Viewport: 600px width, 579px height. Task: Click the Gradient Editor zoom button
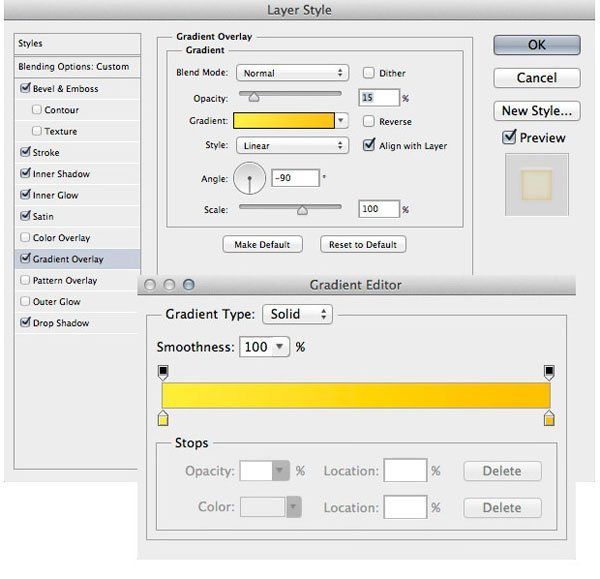pyautogui.click(x=189, y=285)
